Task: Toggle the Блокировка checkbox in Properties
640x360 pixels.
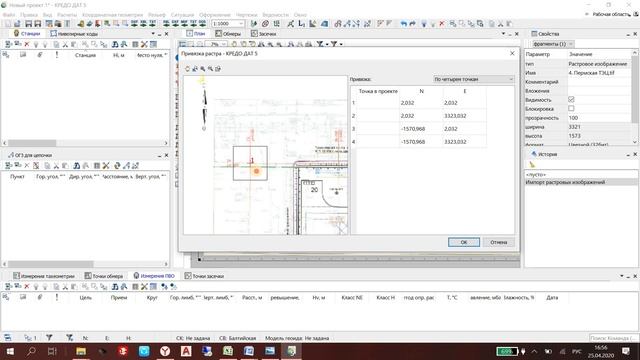Action: pyautogui.click(x=571, y=109)
